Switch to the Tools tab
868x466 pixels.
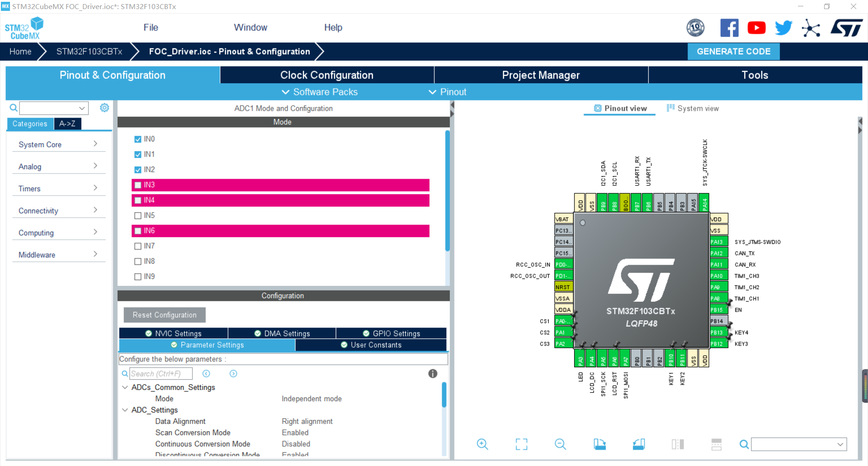755,75
